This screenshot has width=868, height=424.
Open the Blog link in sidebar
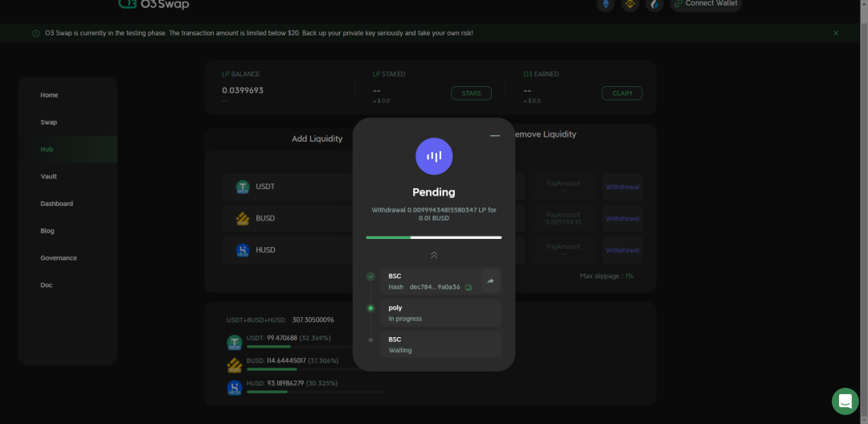pyautogui.click(x=47, y=231)
